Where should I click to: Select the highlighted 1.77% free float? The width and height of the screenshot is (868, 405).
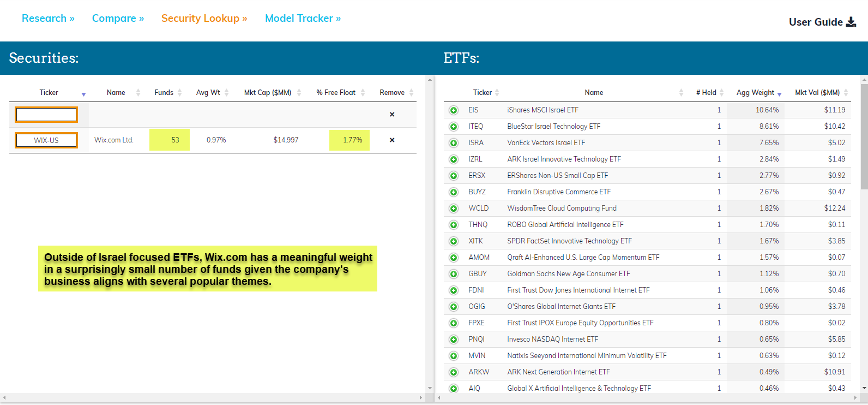[x=349, y=140]
